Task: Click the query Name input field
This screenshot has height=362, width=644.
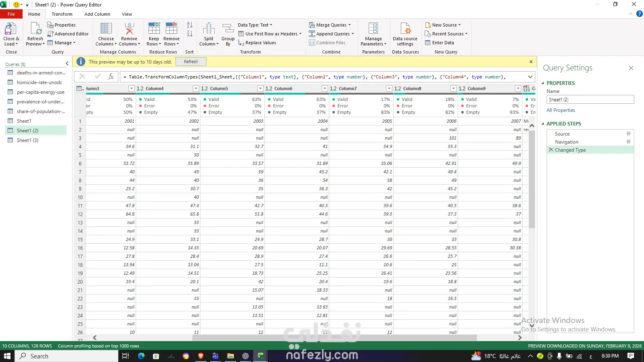Action: 590,100
